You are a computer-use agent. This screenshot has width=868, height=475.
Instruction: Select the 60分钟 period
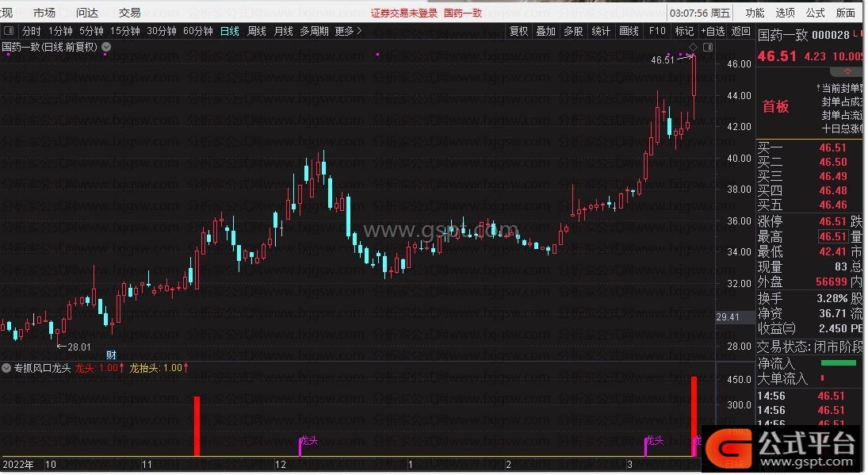(x=198, y=31)
